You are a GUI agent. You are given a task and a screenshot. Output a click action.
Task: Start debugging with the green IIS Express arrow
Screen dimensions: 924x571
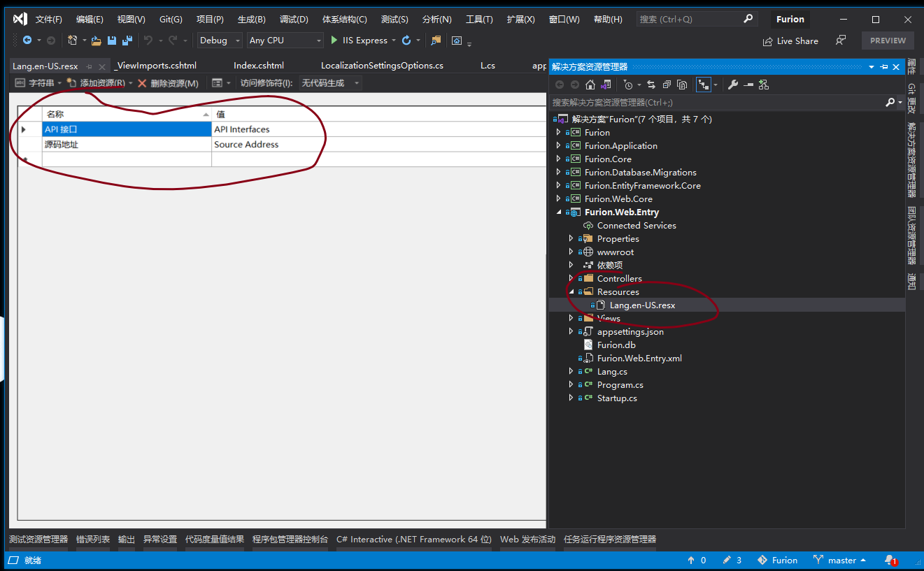click(x=334, y=41)
